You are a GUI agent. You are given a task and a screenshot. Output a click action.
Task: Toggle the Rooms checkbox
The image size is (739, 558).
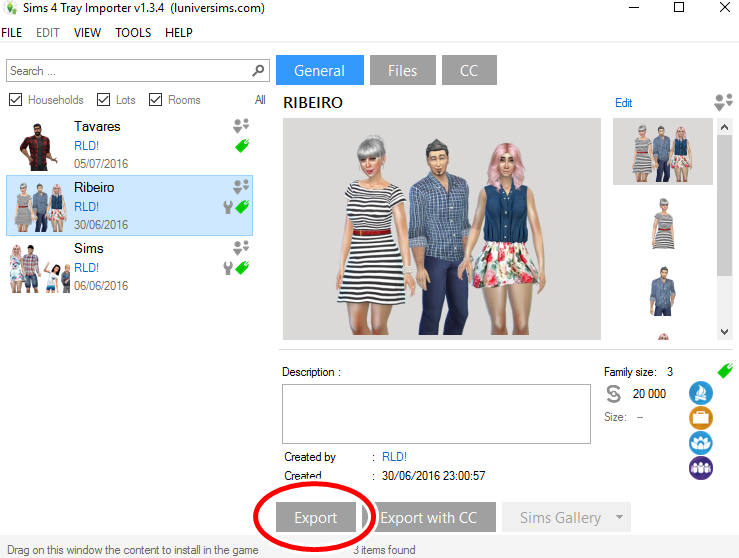(x=156, y=99)
